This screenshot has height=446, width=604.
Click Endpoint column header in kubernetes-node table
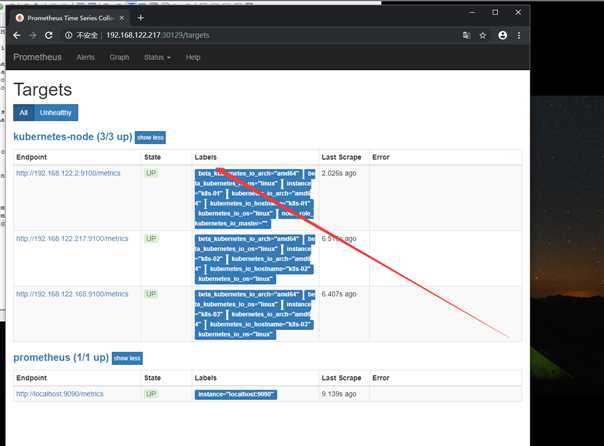[32, 157]
